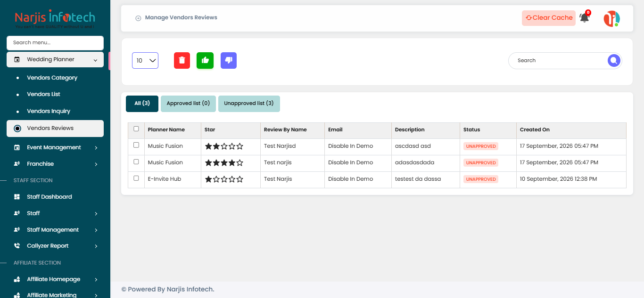Click the Vendors Reviews radio bullet icon
Image resolution: width=644 pixels, height=298 pixels.
[17, 128]
